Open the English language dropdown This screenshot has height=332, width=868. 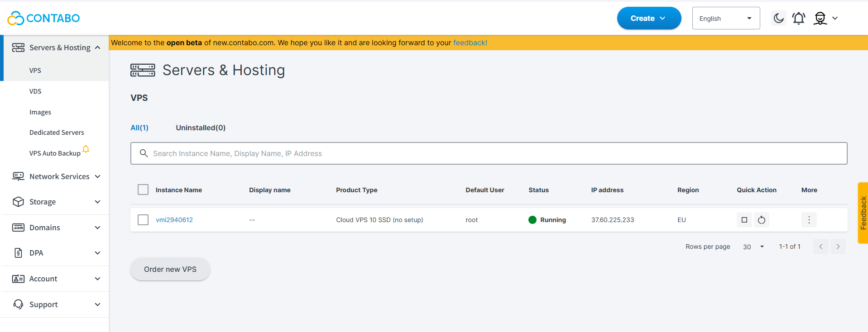tap(725, 19)
